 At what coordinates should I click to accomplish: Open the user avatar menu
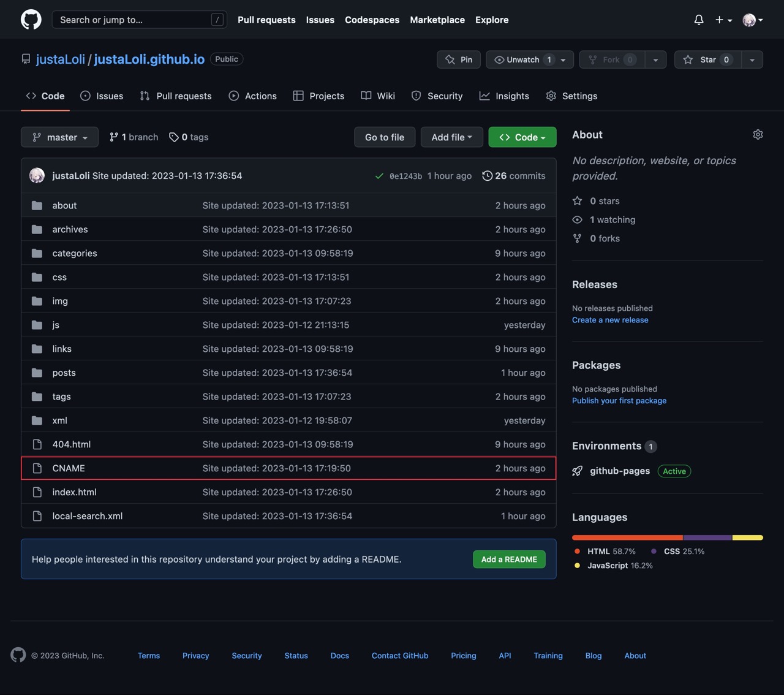click(753, 20)
